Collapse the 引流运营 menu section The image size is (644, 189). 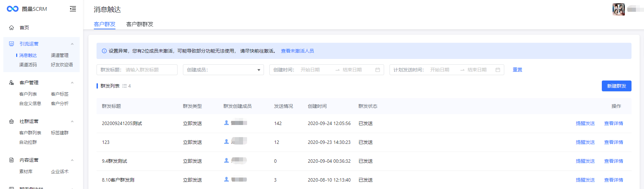click(72, 44)
